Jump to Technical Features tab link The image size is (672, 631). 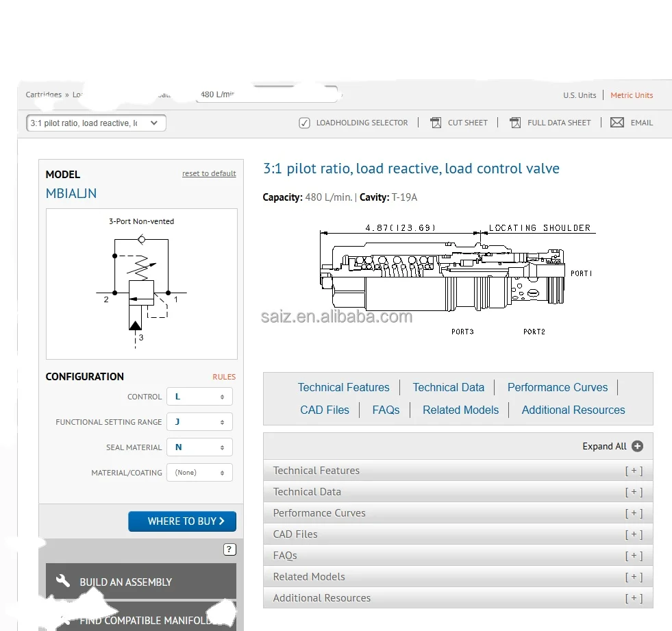pos(344,388)
